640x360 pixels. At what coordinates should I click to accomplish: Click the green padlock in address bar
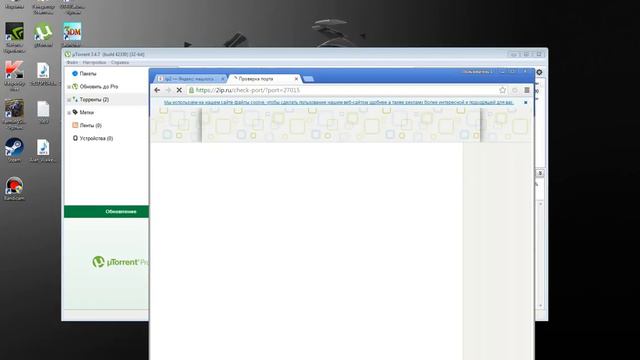191,90
